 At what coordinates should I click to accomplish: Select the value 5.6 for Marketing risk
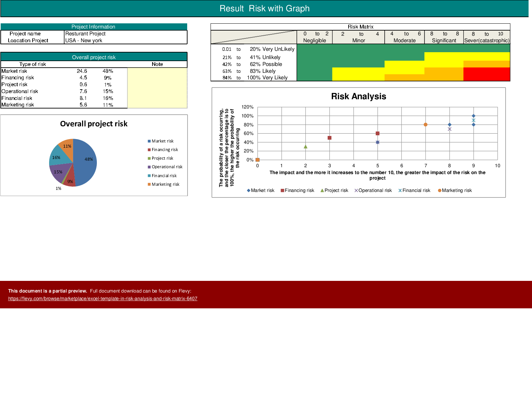click(83, 105)
